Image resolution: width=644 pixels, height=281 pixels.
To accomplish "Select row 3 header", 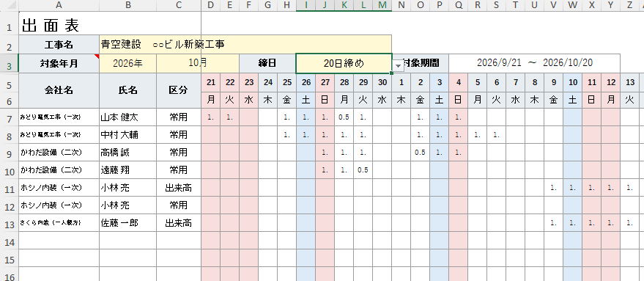I will point(9,63).
